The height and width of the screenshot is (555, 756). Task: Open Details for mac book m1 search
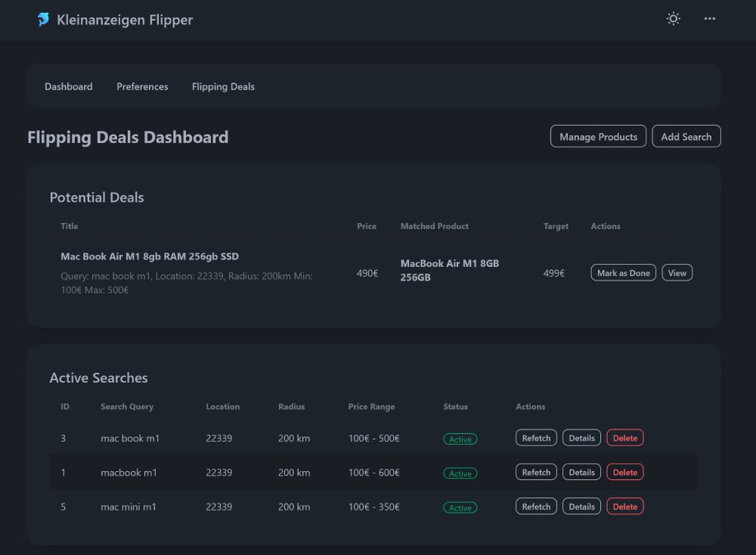pos(581,438)
